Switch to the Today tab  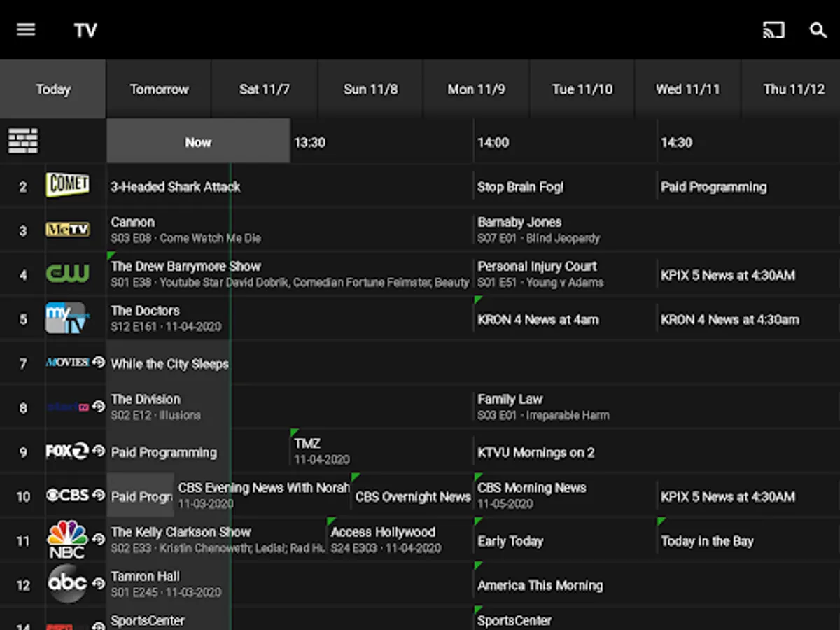[53, 89]
